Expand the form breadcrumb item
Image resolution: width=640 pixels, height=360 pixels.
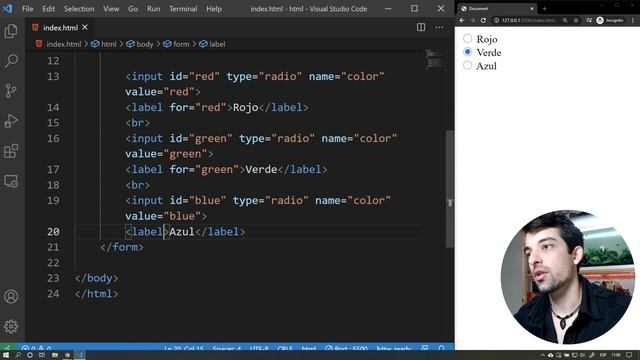pos(176,44)
